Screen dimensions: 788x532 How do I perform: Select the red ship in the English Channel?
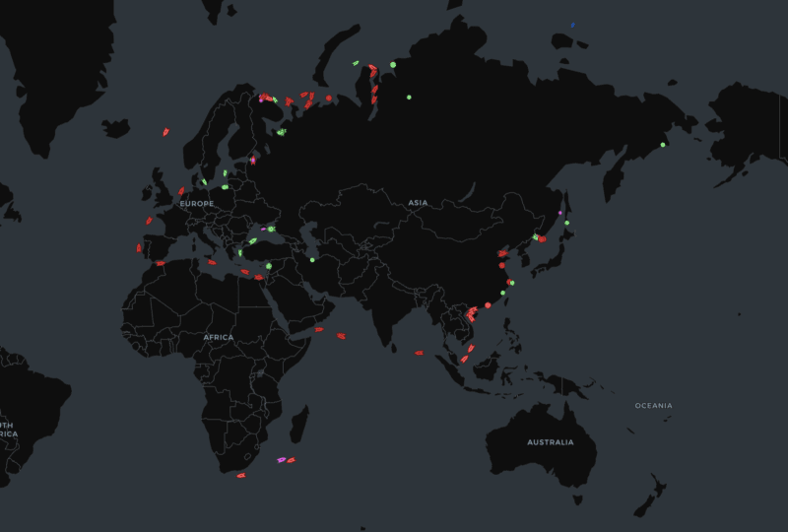[x=181, y=191]
